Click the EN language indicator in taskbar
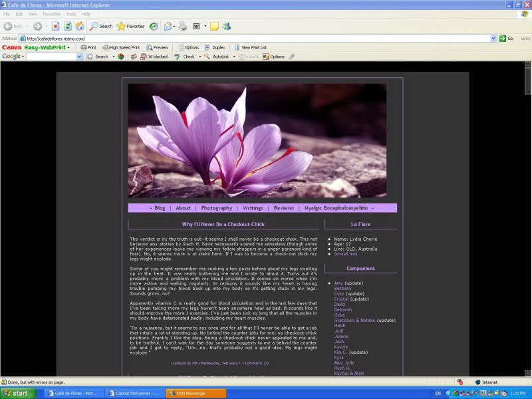The height and width of the screenshot is (399, 532). tap(438, 394)
